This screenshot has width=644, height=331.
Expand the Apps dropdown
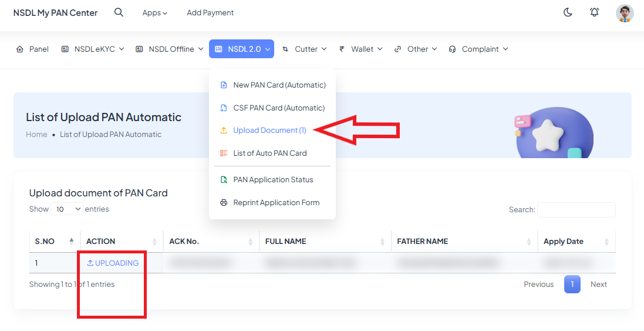[x=155, y=13]
